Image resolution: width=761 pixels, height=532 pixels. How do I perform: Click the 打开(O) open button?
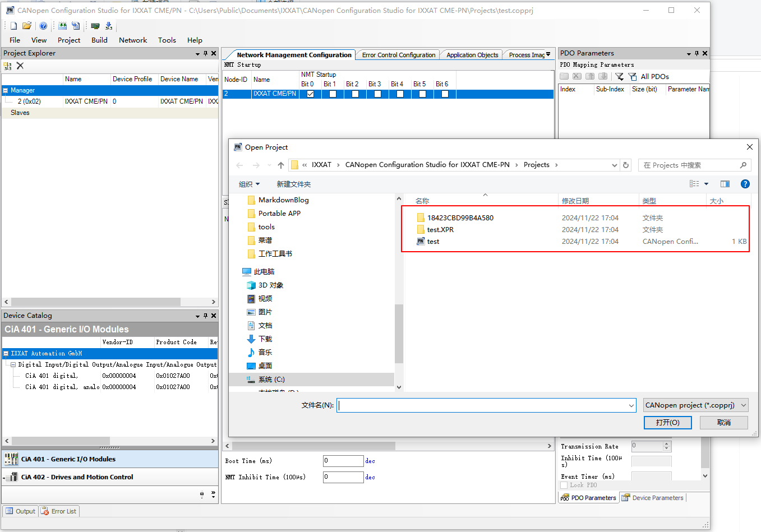[667, 423]
